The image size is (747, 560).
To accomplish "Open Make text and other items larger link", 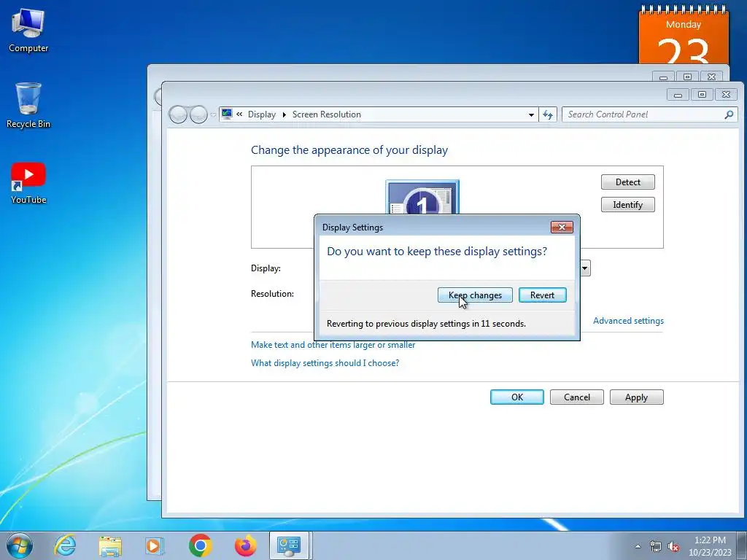I will (333, 345).
